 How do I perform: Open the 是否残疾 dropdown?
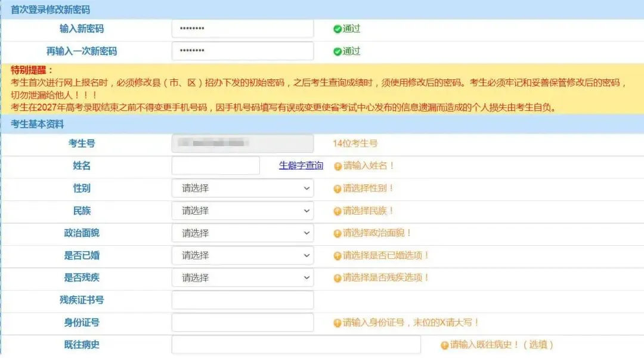tap(243, 277)
